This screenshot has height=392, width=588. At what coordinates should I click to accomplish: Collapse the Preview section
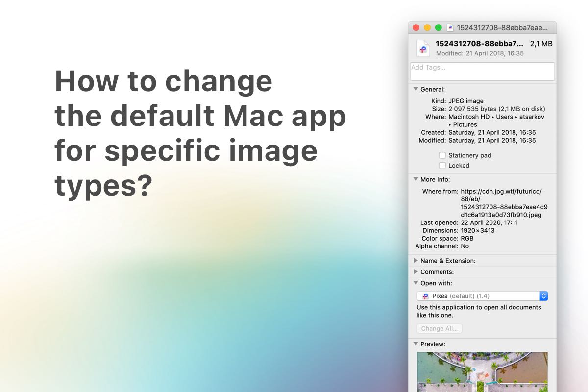(x=416, y=344)
